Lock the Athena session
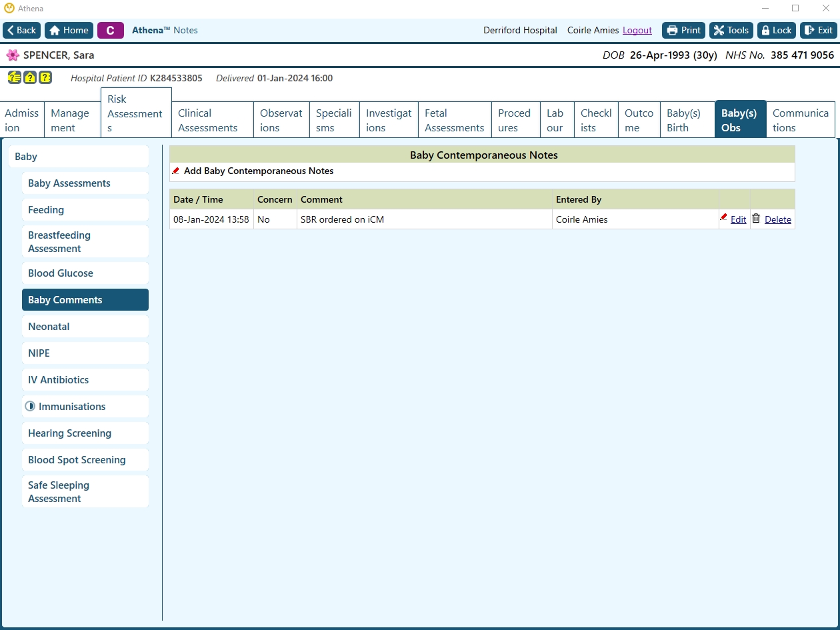Image resolution: width=840 pixels, height=630 pixels. [x=777, y=30]
